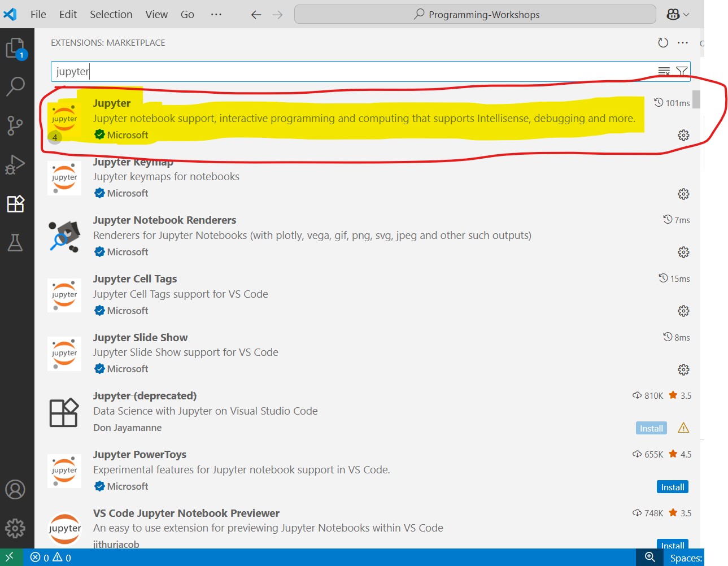Open the extension filter funnel

click(x=682, y=71)
